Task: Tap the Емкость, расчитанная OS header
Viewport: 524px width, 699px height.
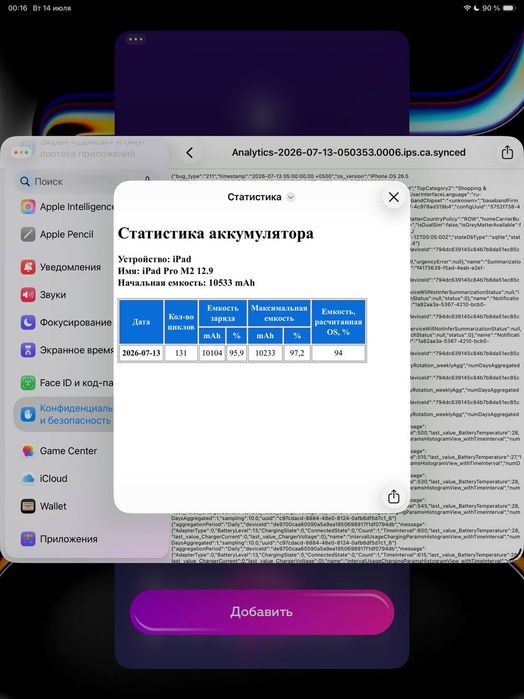Action: (338, 322)
